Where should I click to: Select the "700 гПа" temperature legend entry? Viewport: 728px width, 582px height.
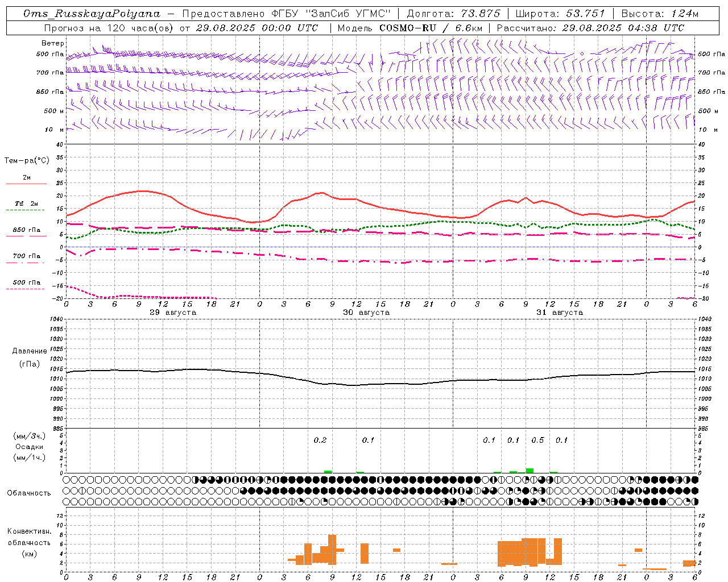(x=27, y=256)
